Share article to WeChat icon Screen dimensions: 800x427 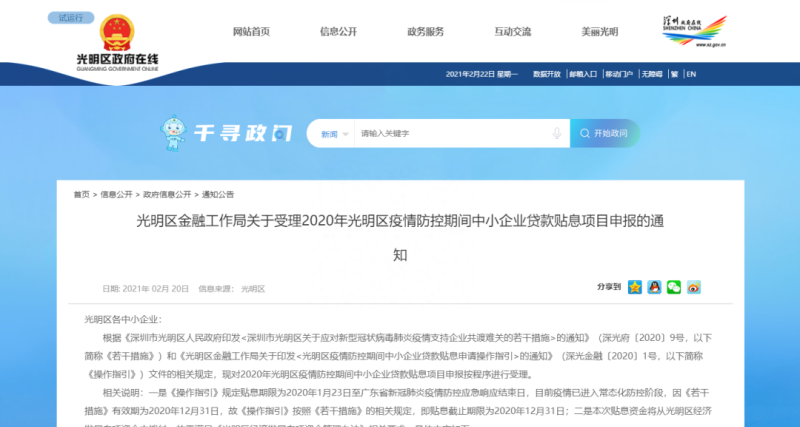point(674,287)
